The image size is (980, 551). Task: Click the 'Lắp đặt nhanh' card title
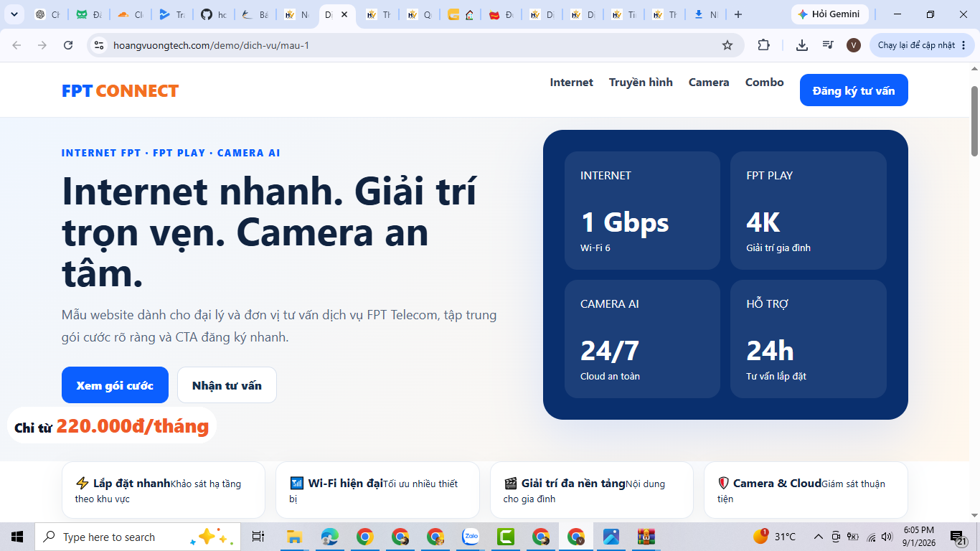pos(131,484)
